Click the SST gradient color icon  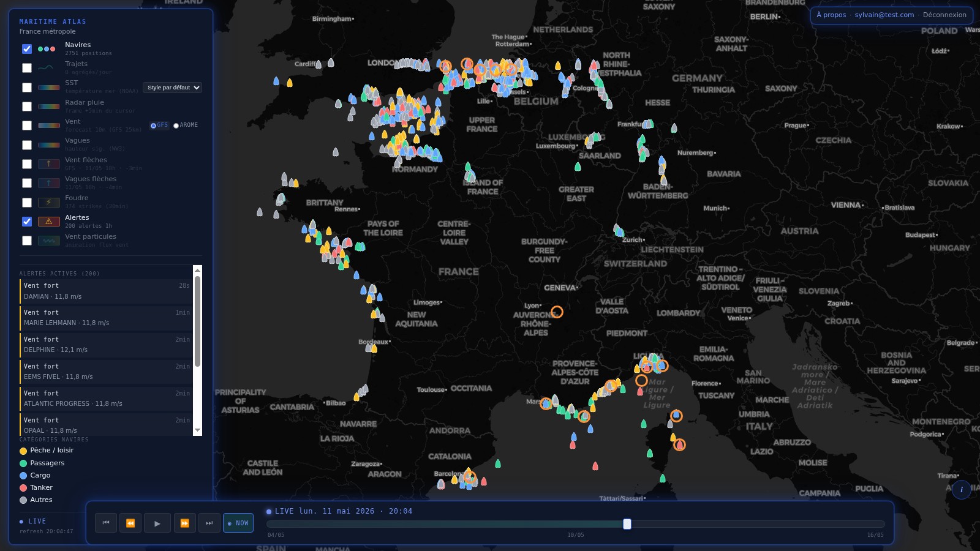click(49, 88)
